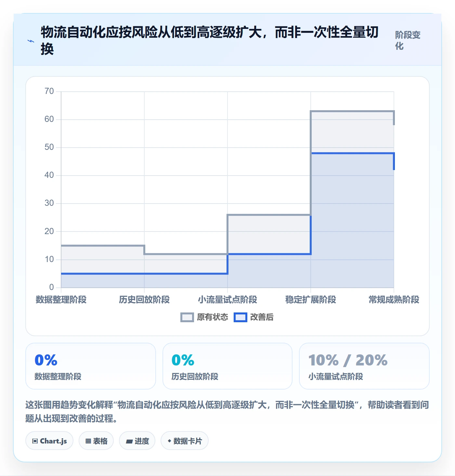Click the 50 y-axis tick label

(49, 147)
